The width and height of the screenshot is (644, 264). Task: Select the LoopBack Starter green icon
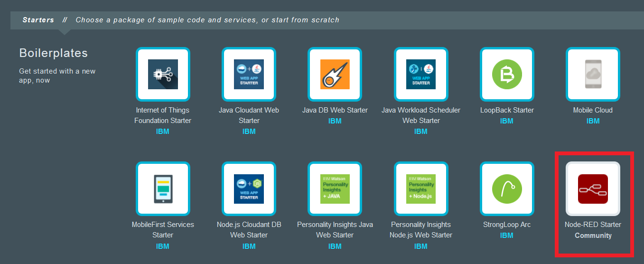507,74
